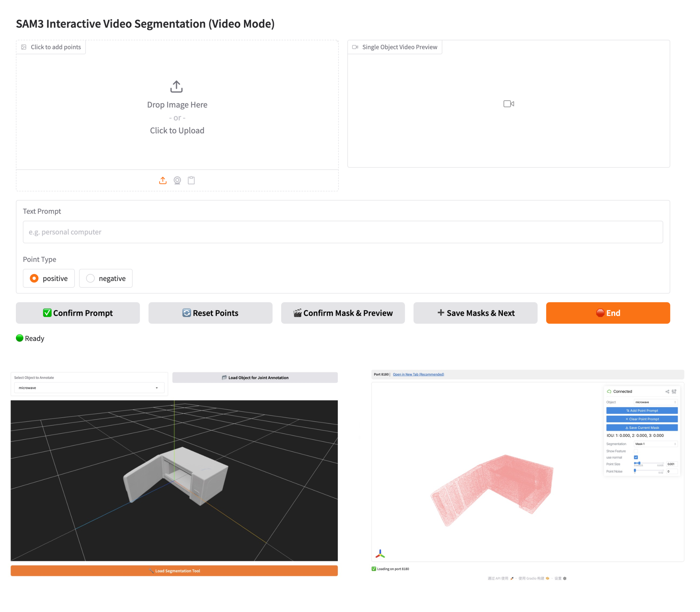Screen dimensions: 700x612
Task: Click the 设置 settings footer link
Action: [558, 578]
